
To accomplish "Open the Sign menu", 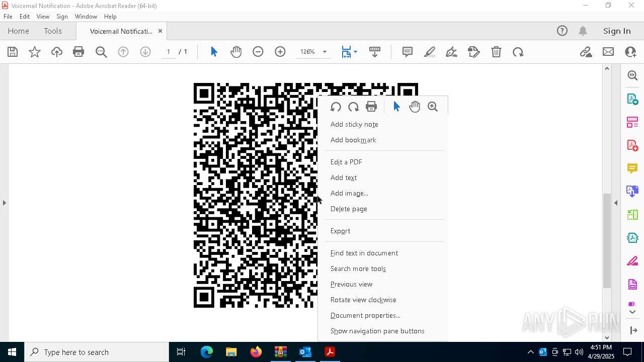I will (x=62, y=17).
